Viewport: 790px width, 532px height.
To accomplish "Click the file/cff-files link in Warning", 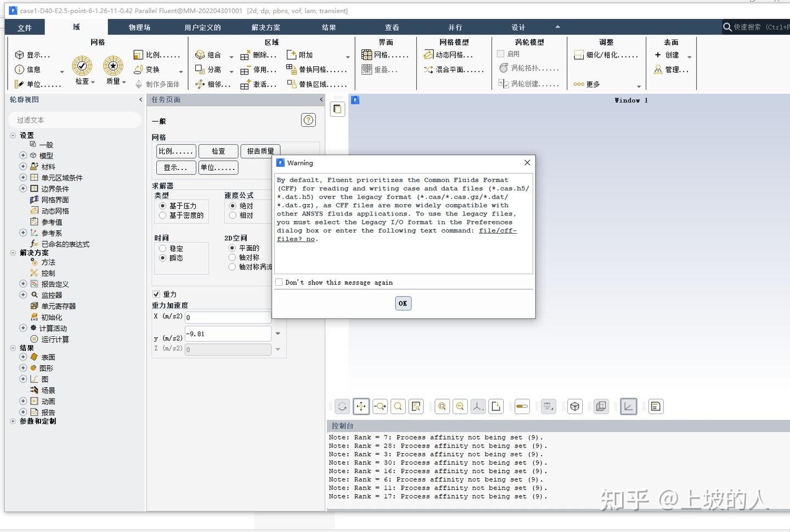I will tap(497, 230).
